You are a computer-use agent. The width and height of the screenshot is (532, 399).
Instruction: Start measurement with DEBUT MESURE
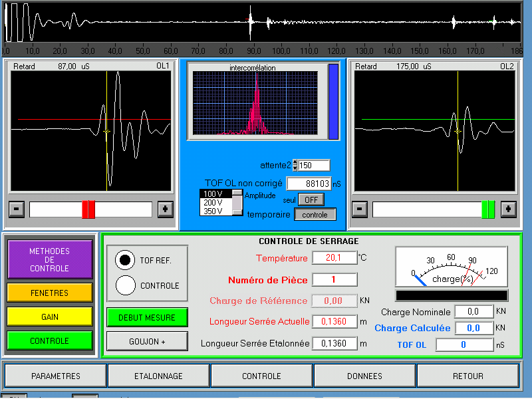click(x=147, y=317)
